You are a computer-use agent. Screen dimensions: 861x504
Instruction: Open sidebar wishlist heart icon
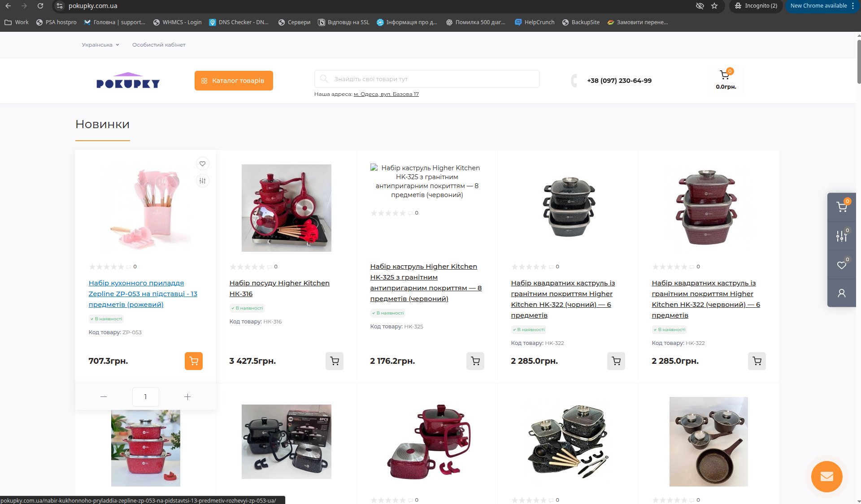(841, 265)
